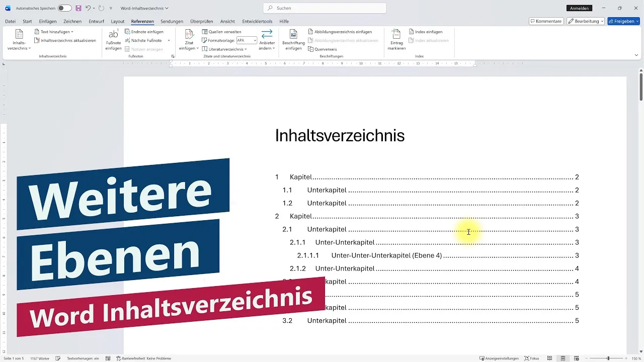Activate the Lesemodus view icon

point(550,358)
